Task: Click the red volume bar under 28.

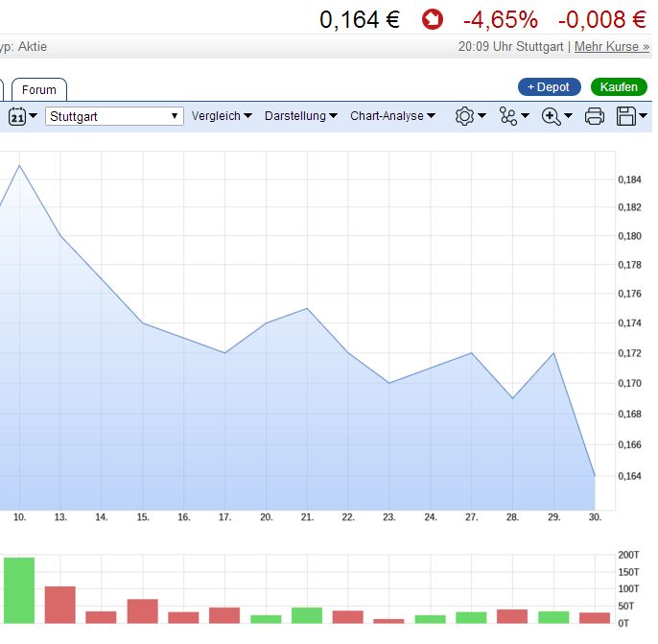Action: [512, 616]
